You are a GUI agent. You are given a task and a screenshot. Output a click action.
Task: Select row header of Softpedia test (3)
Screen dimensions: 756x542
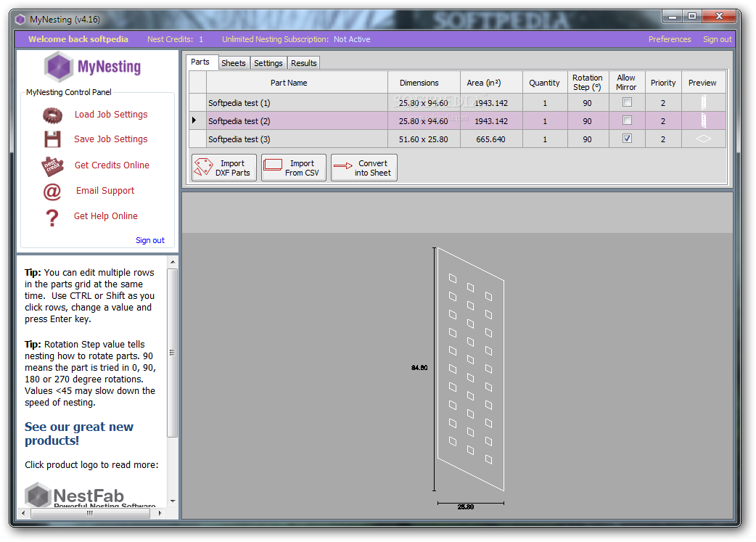coord(197,139)
